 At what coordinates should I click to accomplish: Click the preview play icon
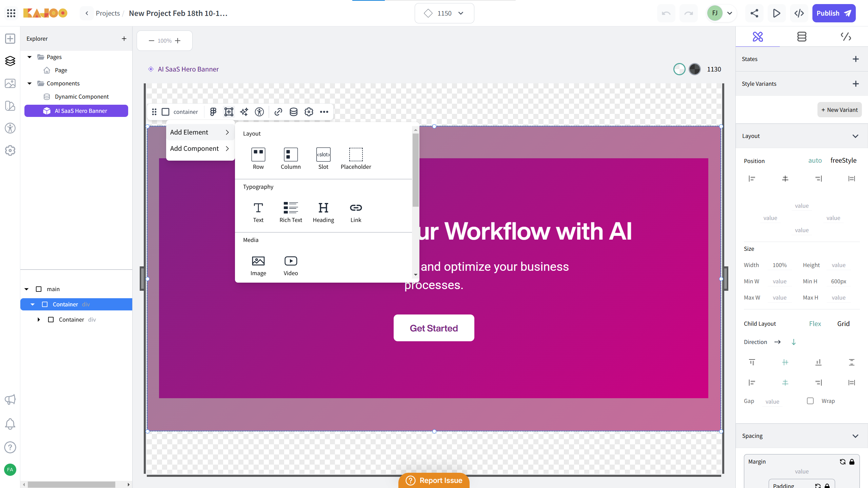pos(776,13)
